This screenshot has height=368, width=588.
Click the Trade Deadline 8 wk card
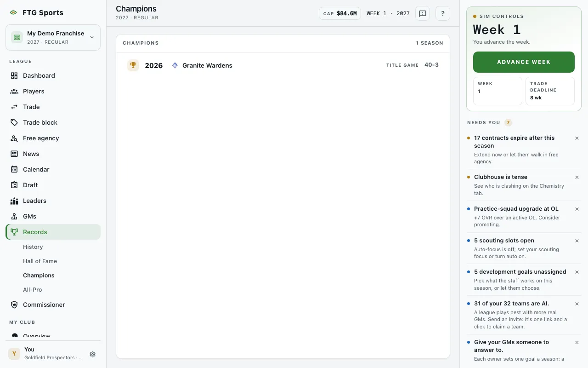(x=550, y=91)
